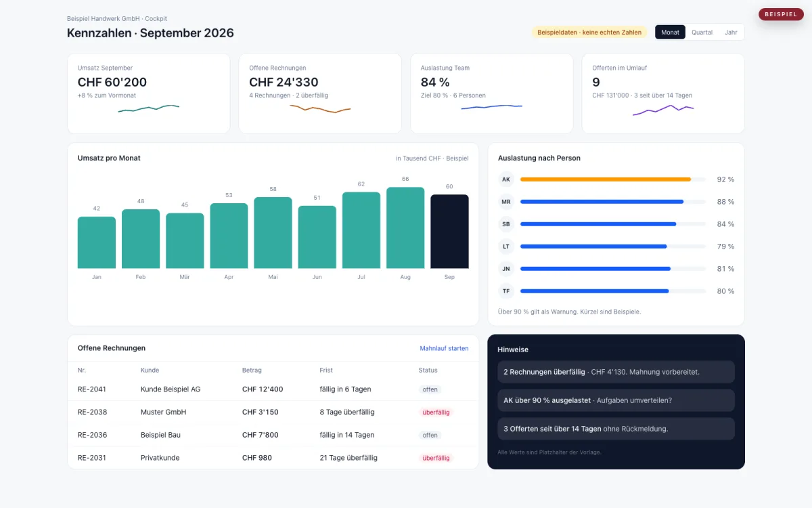The width and height of the screenshot is (812, 508).
Task: Click the TF avatar badge
Action: coord(505,291)
